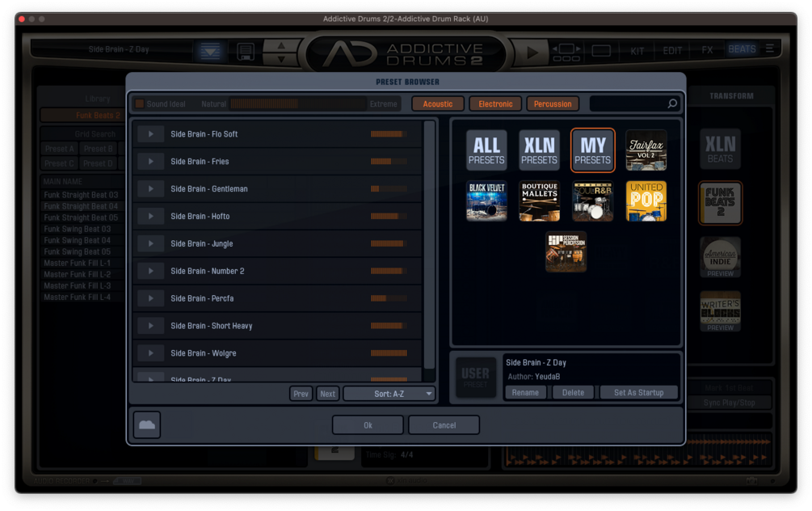
Task: Select Funk Straight Beat 03 row
Action: click(x=82, y=195)
